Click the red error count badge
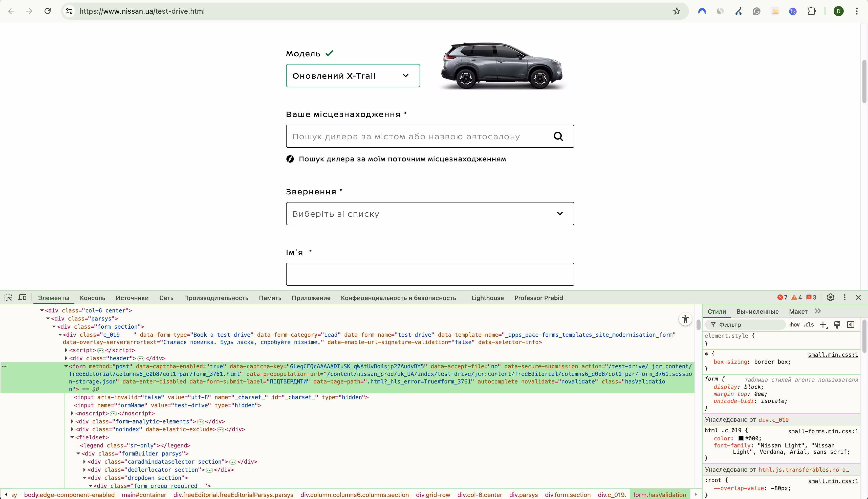Viewport: 868px width, 499px height. click(782, 298)
